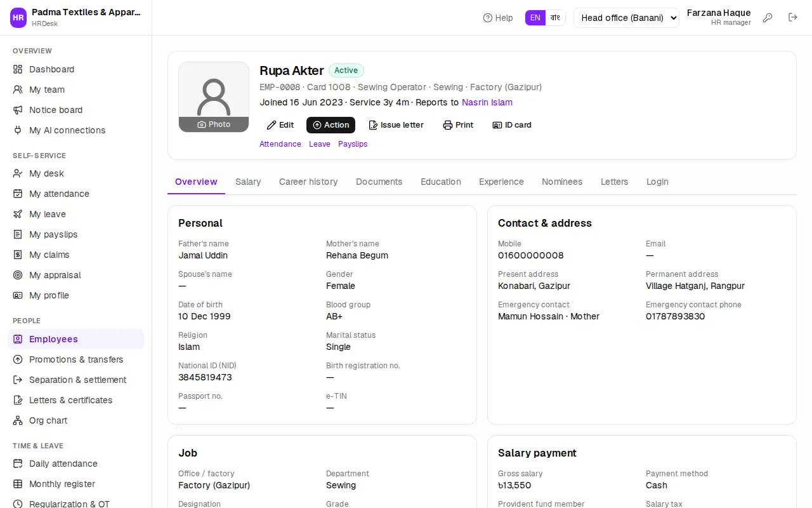Open the Notice board page
This screenshot has height=508, width=812.
(76, 110)
